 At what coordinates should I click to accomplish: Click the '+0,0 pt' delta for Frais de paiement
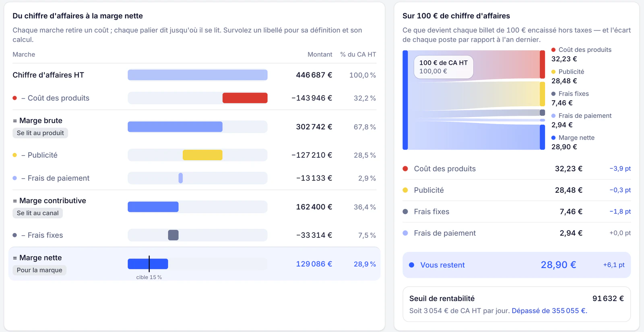(x=620, y=233)
